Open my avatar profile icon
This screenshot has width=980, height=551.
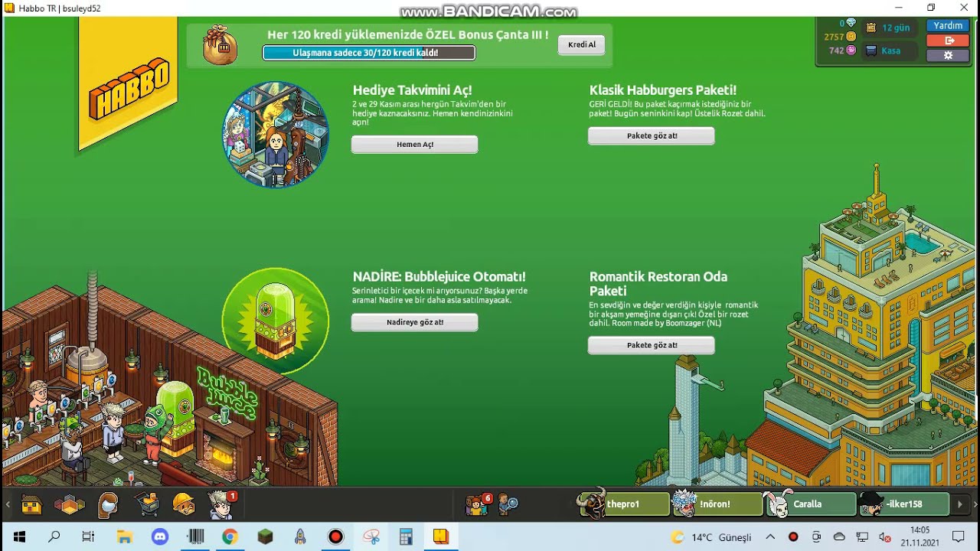pyautogui.click(x=221, y=504)
